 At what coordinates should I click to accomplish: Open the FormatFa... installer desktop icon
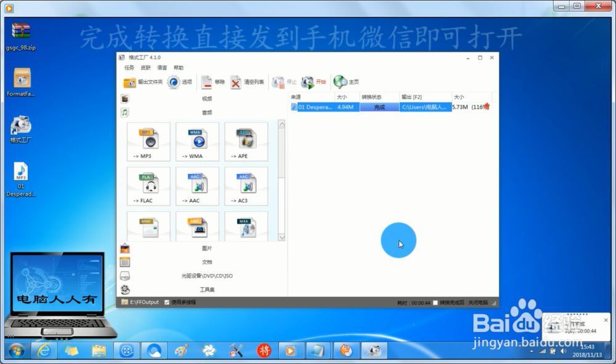pyautogui.click(x=21, y=82)
